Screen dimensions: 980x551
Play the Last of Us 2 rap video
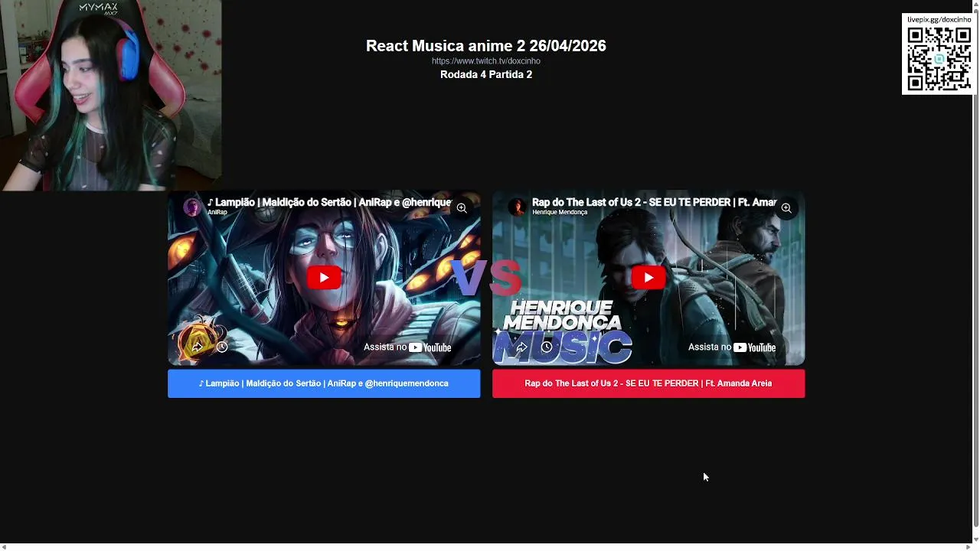[648, 277]
